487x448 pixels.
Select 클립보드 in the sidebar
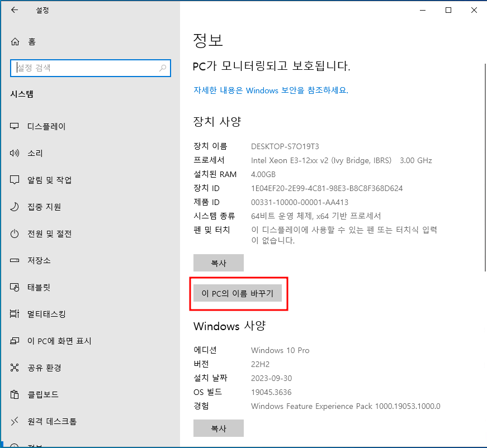pyautogui.click(x=43, y=394)
